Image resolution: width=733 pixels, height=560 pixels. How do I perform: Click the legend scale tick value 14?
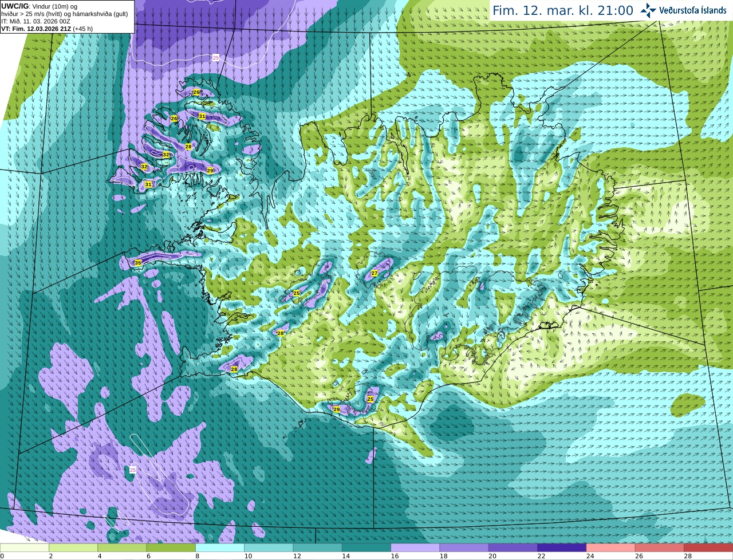pos(345,556)
